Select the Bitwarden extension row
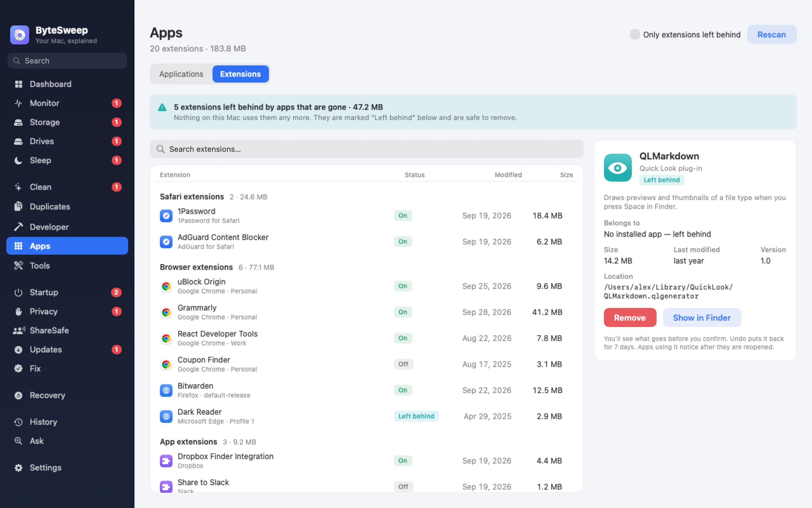This screenshot has width=812, height=508. tap(366, 390)
